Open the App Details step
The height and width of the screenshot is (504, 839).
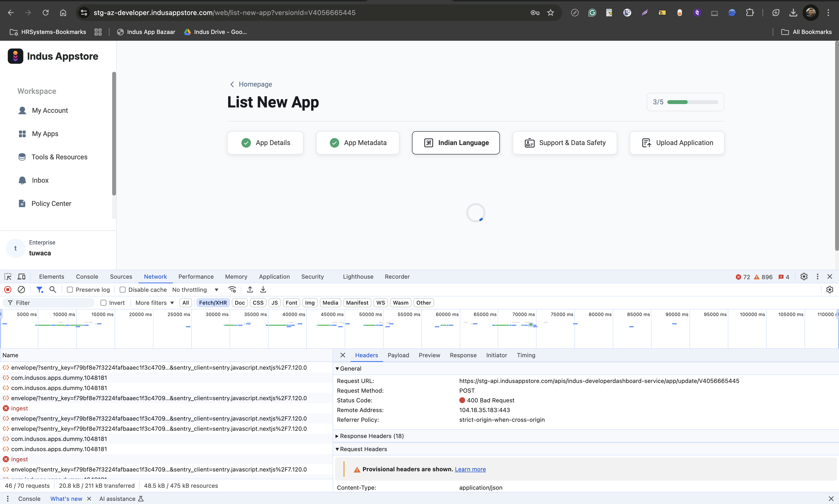point(265,143)
